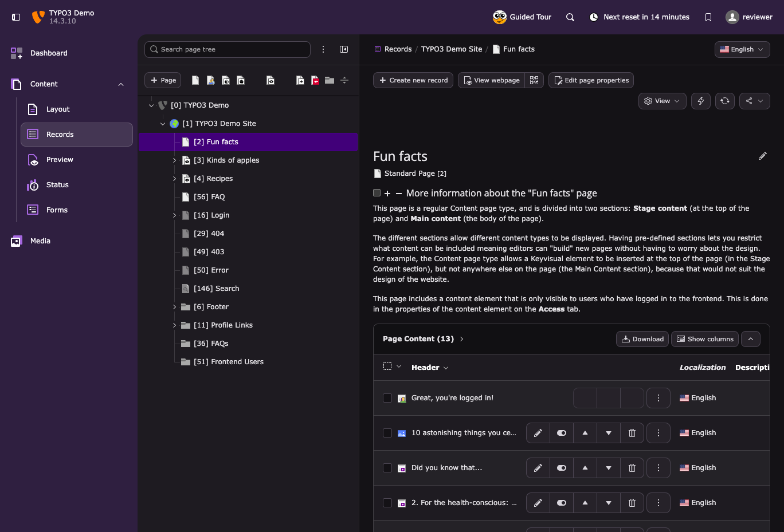Screen dimensions: 784x532
Task: Start the Guided Tour
Action: 522,17
